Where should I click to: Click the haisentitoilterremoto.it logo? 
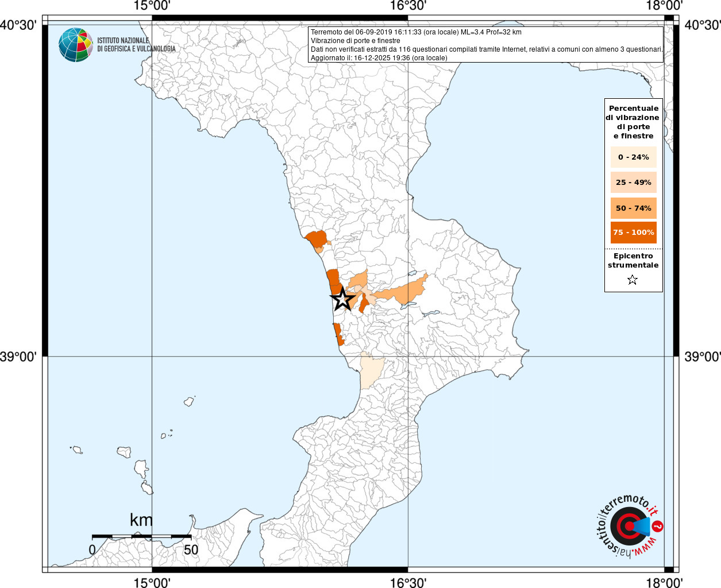pyautogui.click(x=630, y=526)
